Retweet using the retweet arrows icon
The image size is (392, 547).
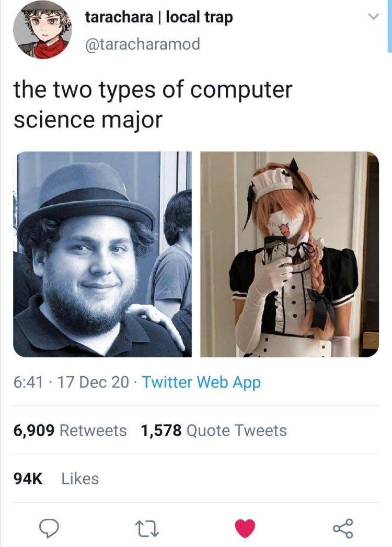click(x=147, y=528)
